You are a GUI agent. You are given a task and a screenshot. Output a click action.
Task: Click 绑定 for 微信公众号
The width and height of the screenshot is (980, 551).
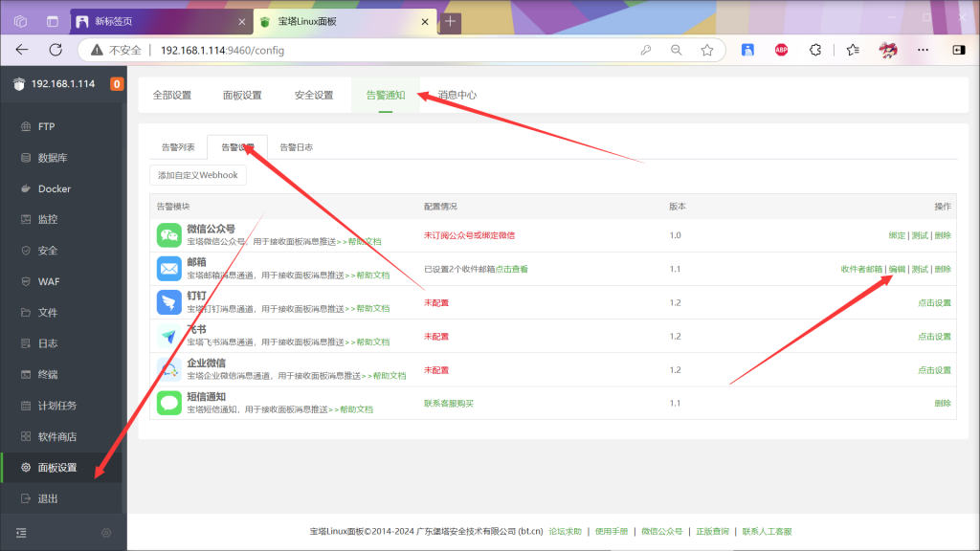[x=897, y=235]
